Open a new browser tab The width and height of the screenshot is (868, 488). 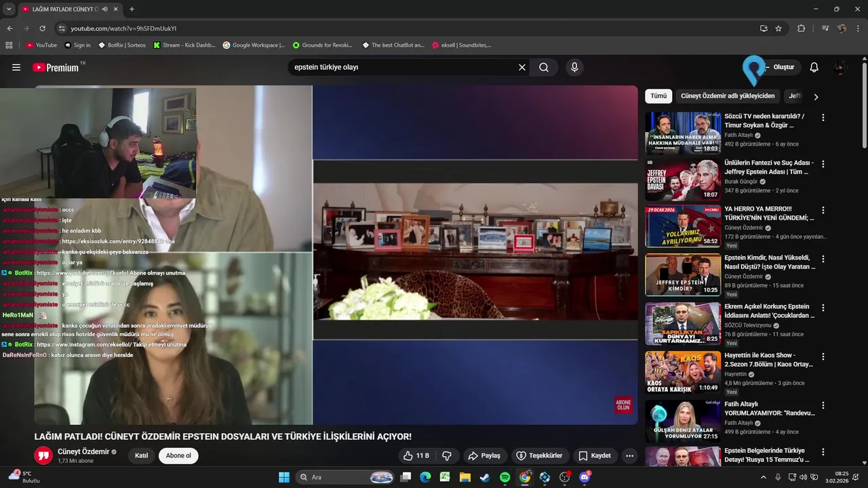(x=132, y=9)
